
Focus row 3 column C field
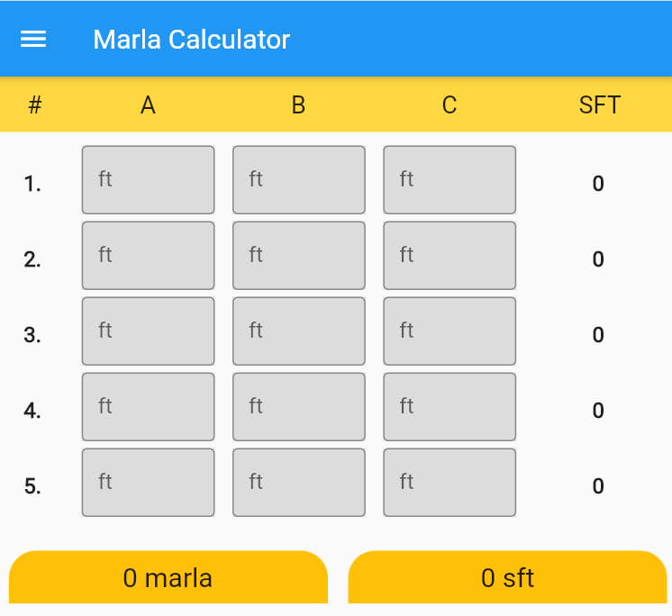[450, 331]
